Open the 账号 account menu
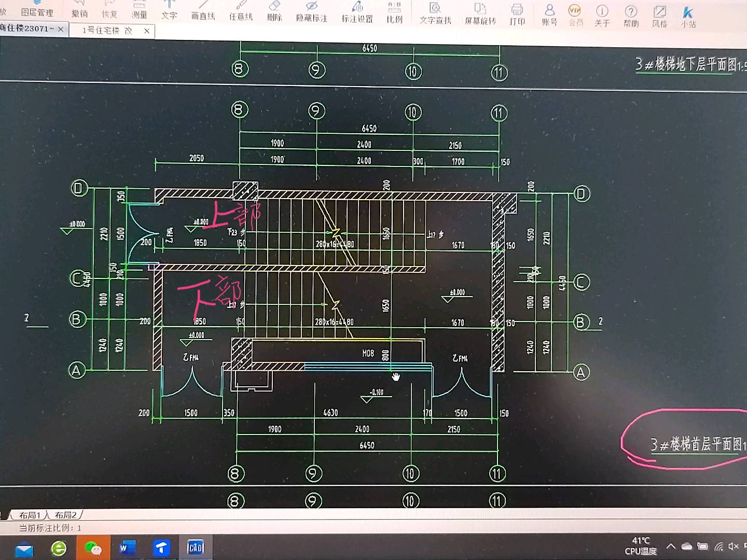 pyautogui.click(x=549, y=16)
